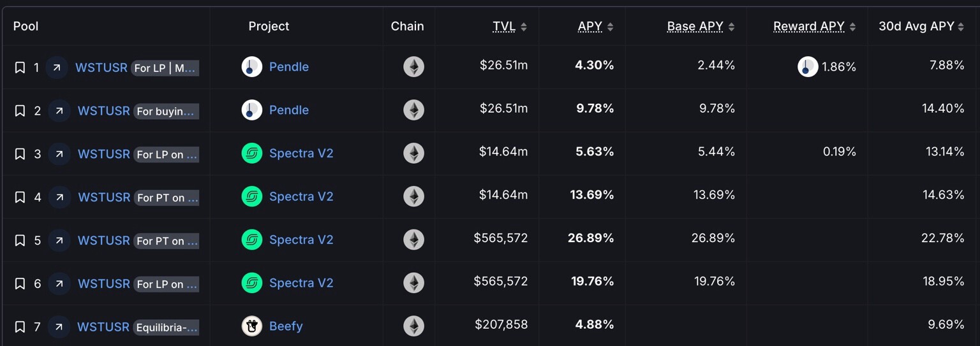The height and width of the screenshot is (346, 980).
Task: Click the Spectra V2 logo in row 3
Action: (x=252, y=154)
